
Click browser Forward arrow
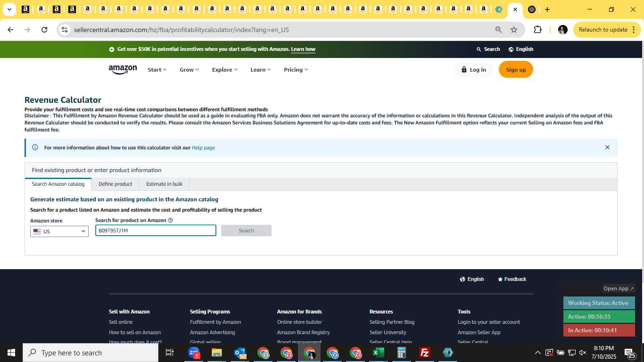pyautogui.click(x=27, y=30)
